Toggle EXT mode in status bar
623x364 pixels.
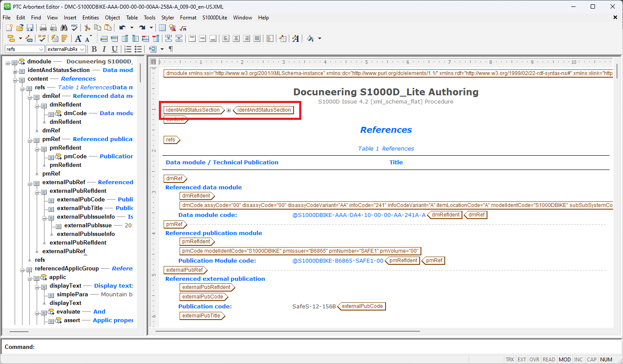pos(522,359)
